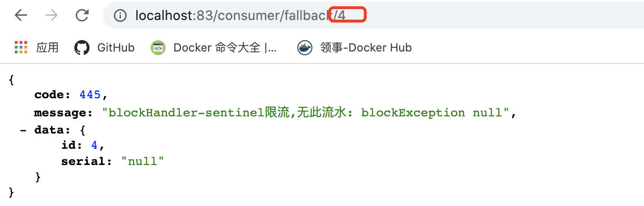Click the green Docker 命令大全 favicon
644x206 pixels.
click(x=158, y=48)
